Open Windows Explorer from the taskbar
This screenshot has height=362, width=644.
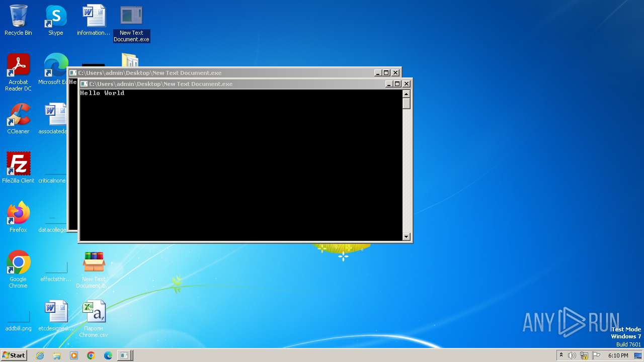[57, 355]
